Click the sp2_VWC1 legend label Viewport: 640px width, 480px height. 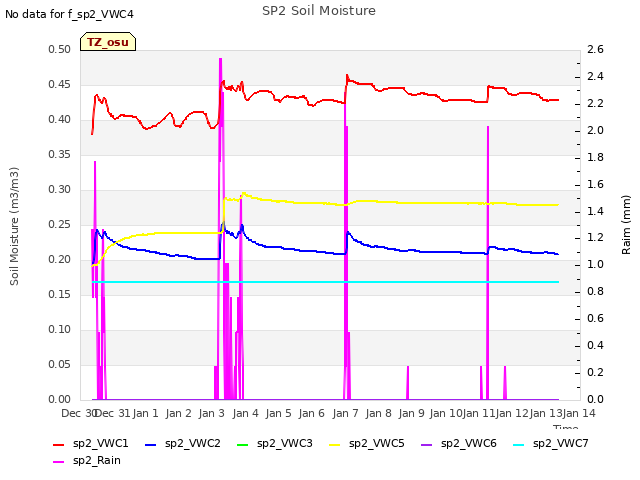pos(100,443)
